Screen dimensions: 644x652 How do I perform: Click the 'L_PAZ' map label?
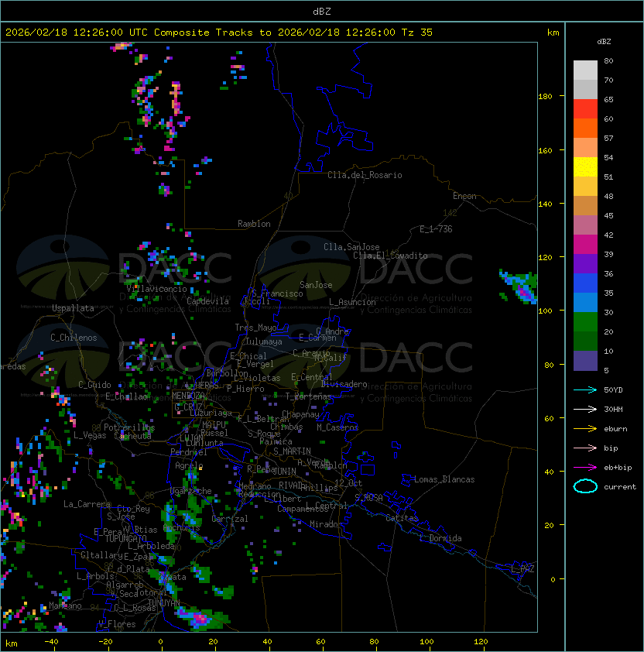pyautogui.click(x=522, y=569)
